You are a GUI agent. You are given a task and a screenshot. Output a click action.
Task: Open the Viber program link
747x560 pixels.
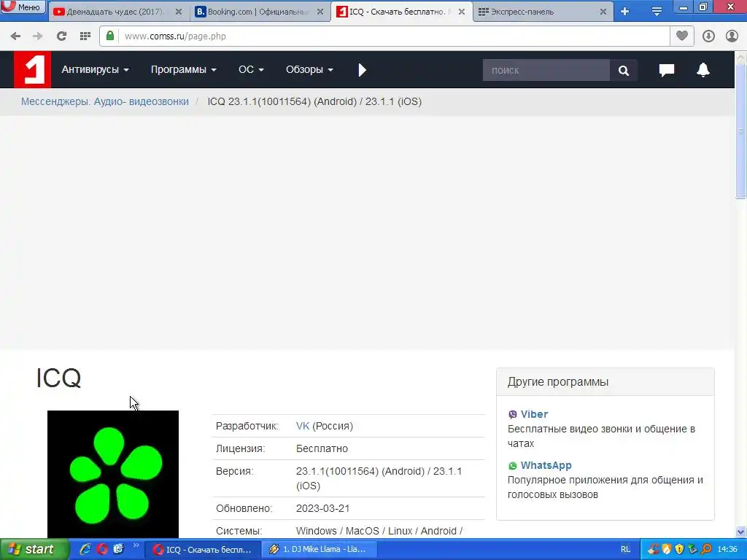point(534,414)
